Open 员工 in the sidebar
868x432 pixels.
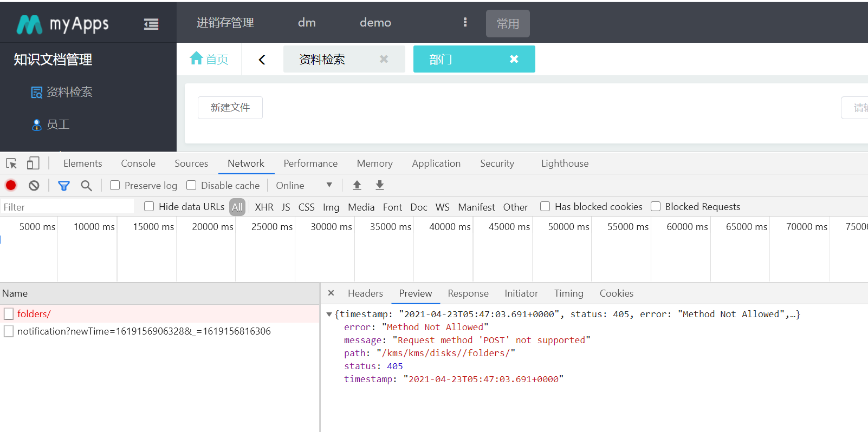(50, 125)
